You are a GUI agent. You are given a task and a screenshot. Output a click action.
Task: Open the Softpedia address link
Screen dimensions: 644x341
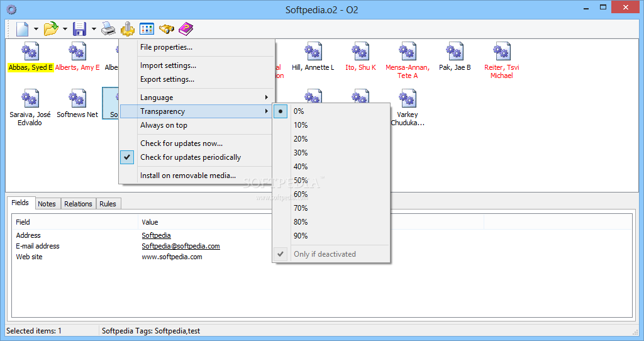click(156, 235)
